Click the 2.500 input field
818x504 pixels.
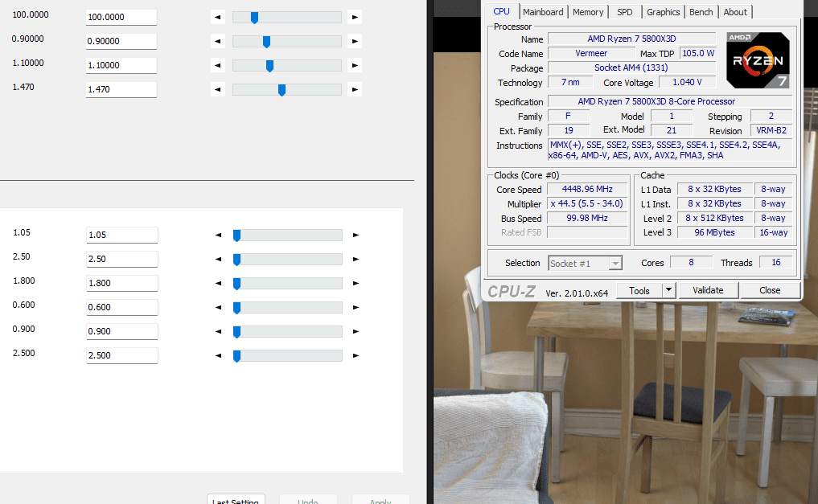(121, 355)
